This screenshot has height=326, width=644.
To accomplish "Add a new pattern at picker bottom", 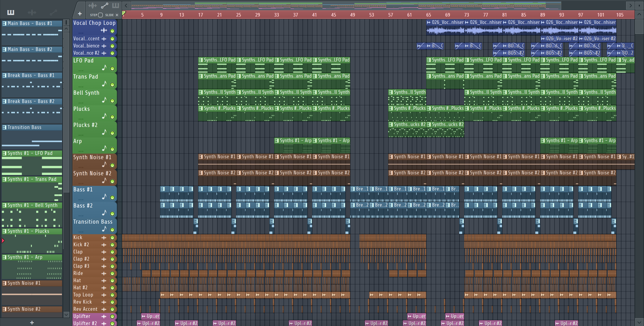I will click(x=32, y=322).
